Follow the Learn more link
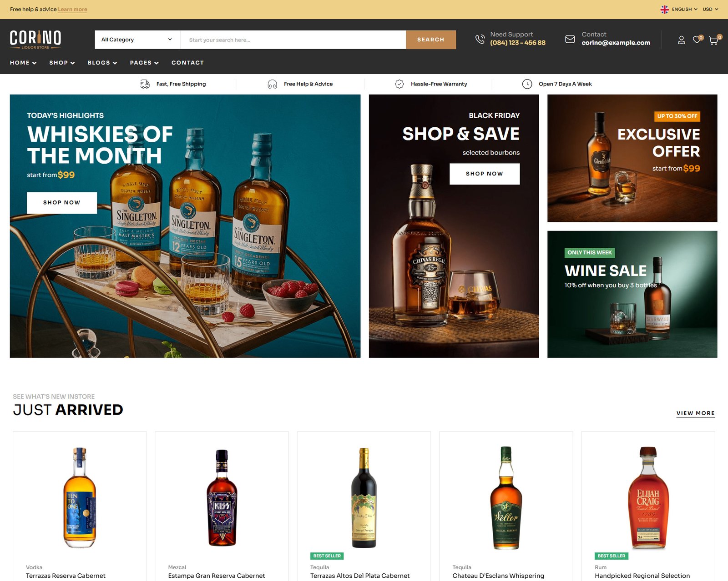This screenshot has width=728, height=581. coord(72,10)
